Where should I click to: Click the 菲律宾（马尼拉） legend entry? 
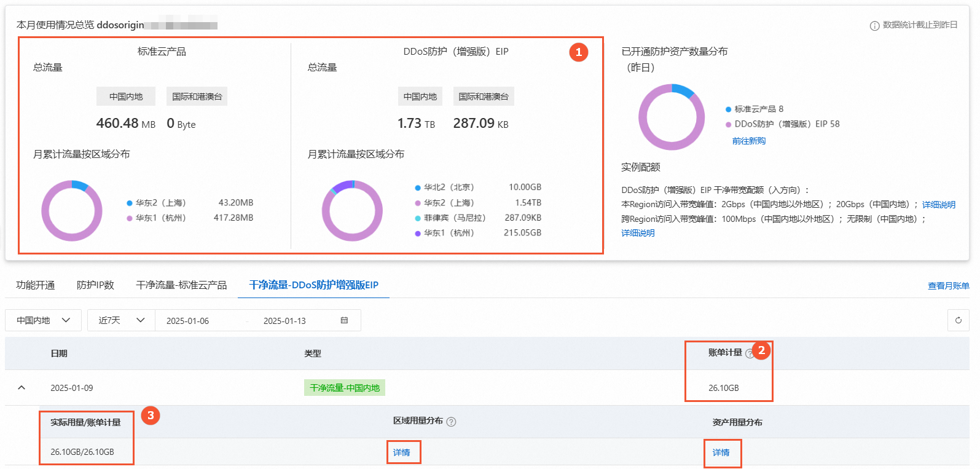(x=450, y=218)
